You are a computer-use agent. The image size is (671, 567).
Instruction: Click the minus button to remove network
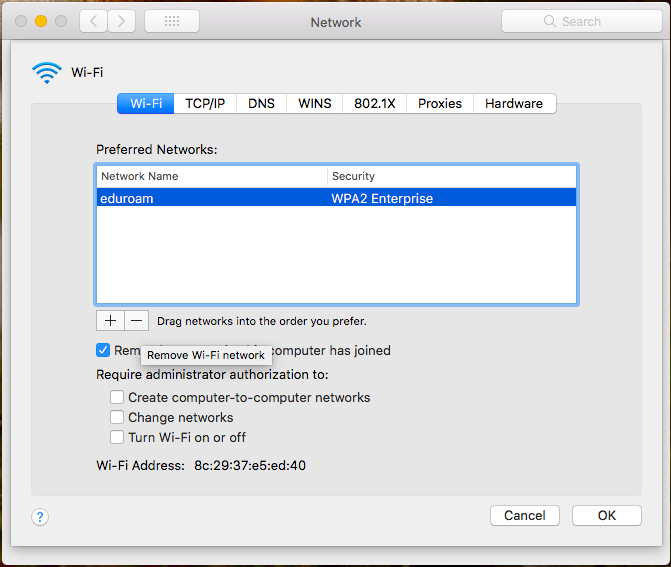point(136,321)
